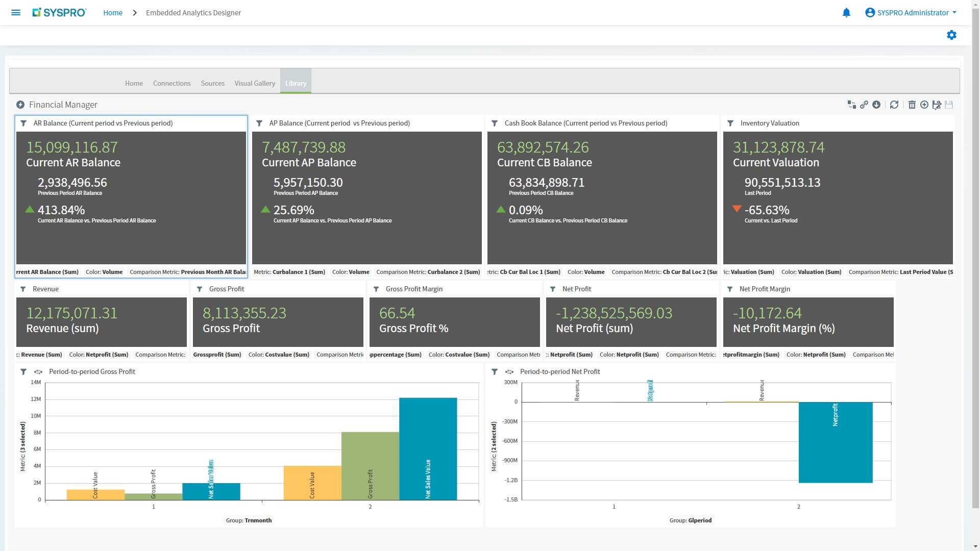This screenshot has width=980, height=551.
Task: Click the download arrow icon
Action: point(876,105)
